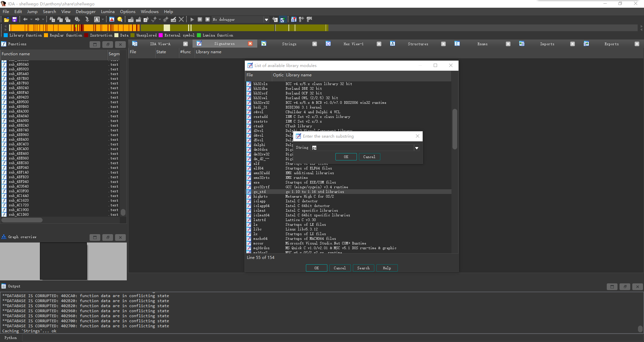Switch to the IDA View-A tab
This screenshot has height=342, width=644.
pyautogui.click(x=160, y=44)
